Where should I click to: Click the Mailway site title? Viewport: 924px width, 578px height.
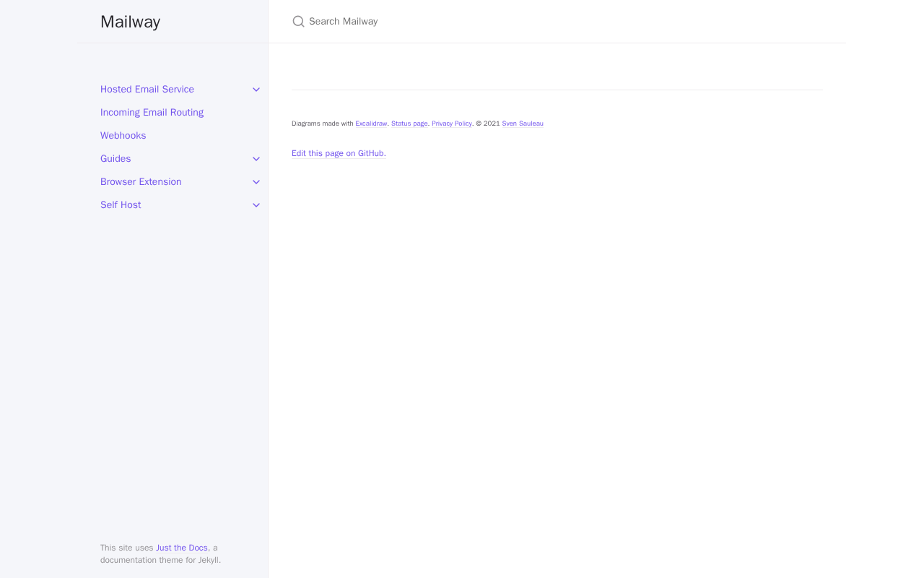tap(130, 22)
